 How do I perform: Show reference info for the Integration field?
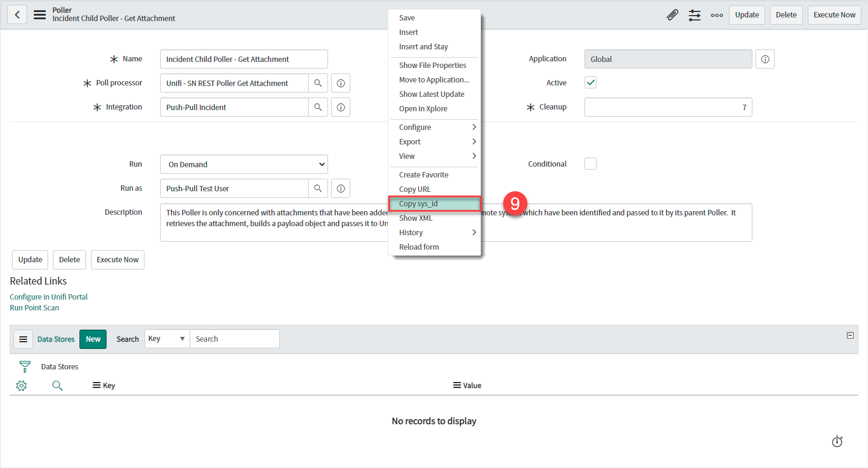tap(340, 106)
